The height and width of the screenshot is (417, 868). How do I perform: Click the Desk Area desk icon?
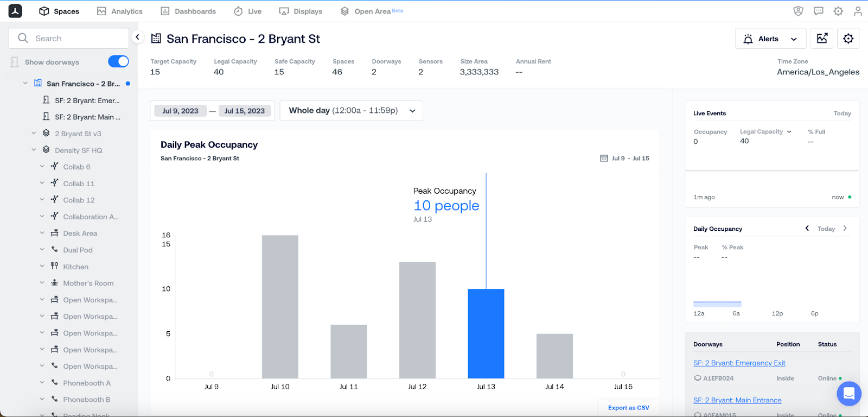point(54,233)
